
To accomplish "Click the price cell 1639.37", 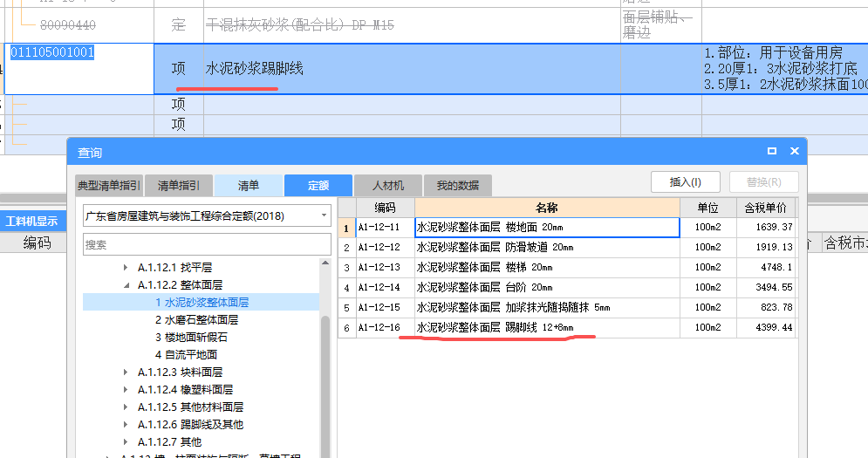I will [766, 228].
